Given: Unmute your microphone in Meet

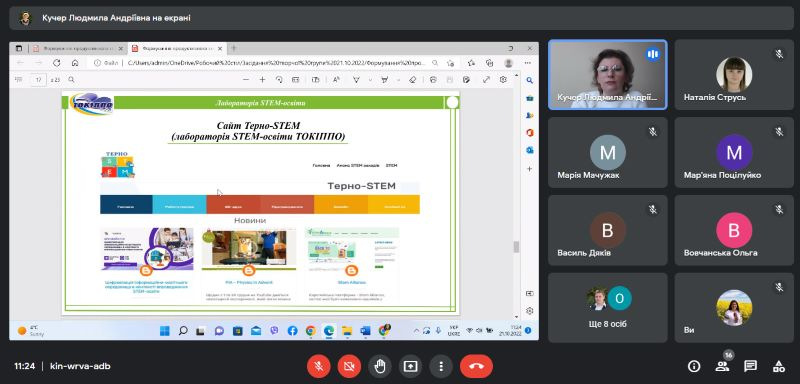Looking at the screenshot, I should tap(318, 366).
